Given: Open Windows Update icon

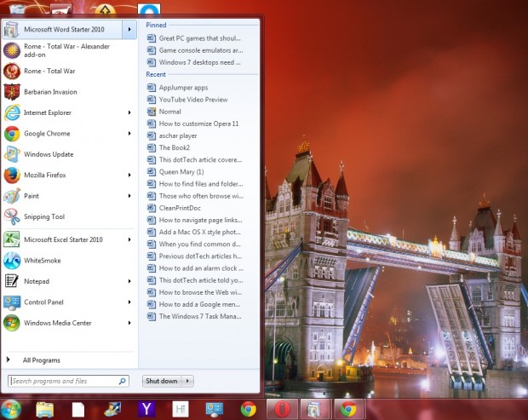Looking at the screenshot, I should click(x=12, y=154).
